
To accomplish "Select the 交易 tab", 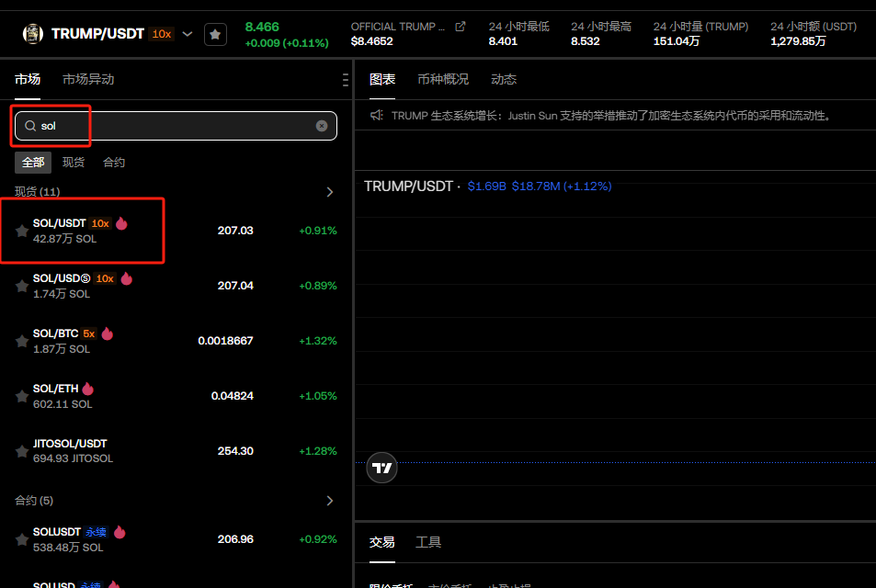I will (382, 542).
